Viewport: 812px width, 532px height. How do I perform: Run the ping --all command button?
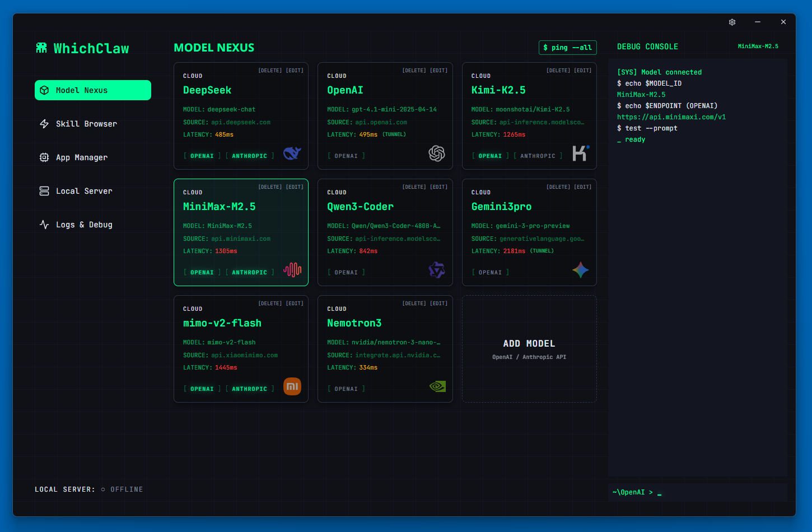click(x=567, y=48)
